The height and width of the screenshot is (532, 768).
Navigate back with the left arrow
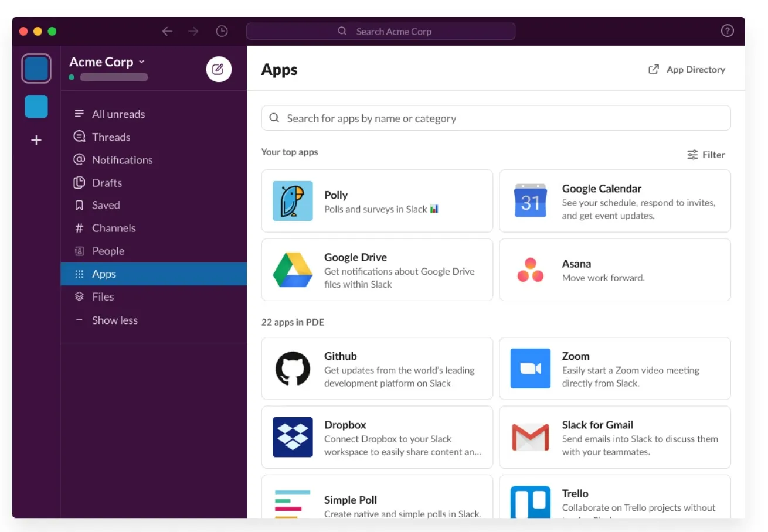pos(168,32)
